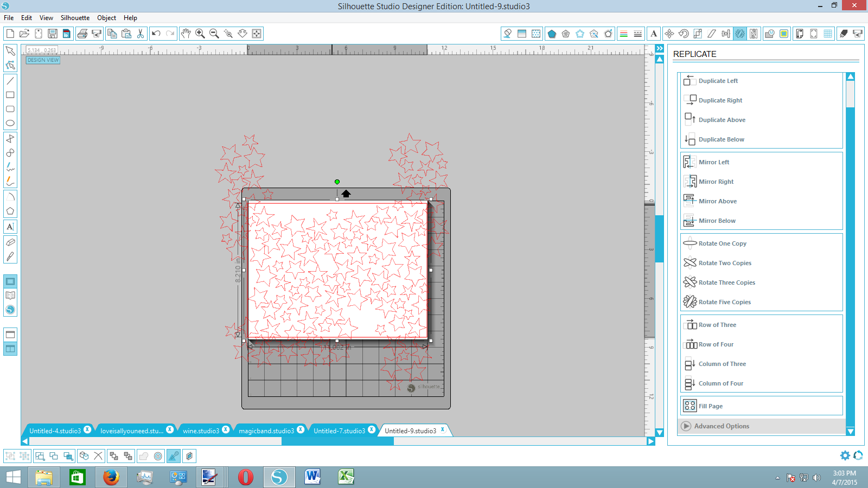
Task: Open the Replicate window icon
Action: (740, 34)
